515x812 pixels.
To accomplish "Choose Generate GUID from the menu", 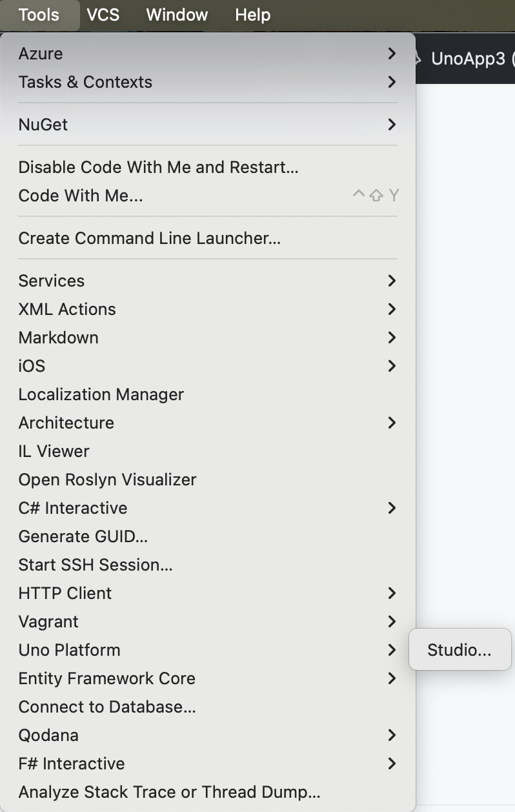I will pyautogui.click(x=83, y=536).
